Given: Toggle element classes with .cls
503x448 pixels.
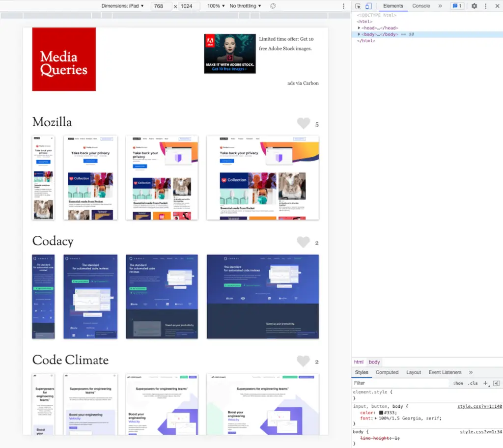Looking at the screenshot, I should tap(472, 383).
